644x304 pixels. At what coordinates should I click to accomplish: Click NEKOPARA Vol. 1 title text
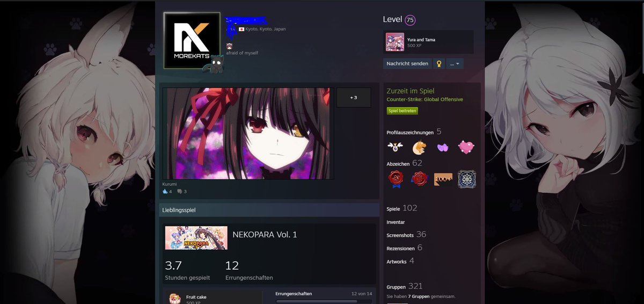[265, 235]
